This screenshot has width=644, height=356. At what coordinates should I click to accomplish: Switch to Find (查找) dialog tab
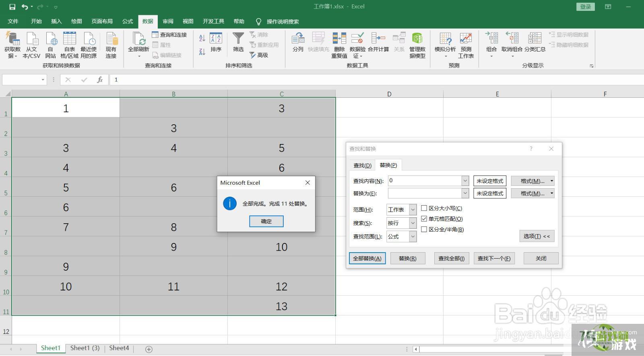[362, 165]
